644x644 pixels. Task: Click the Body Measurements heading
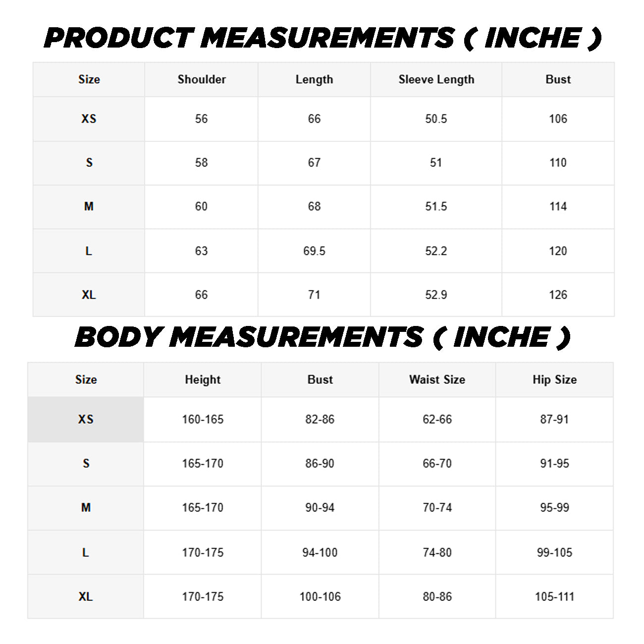tap(322, 337)
